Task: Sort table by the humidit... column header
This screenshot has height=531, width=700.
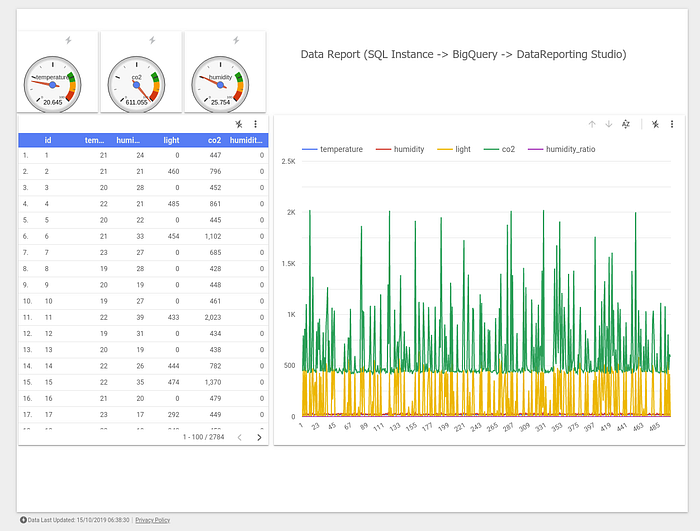Action: (x=246, y=140)
